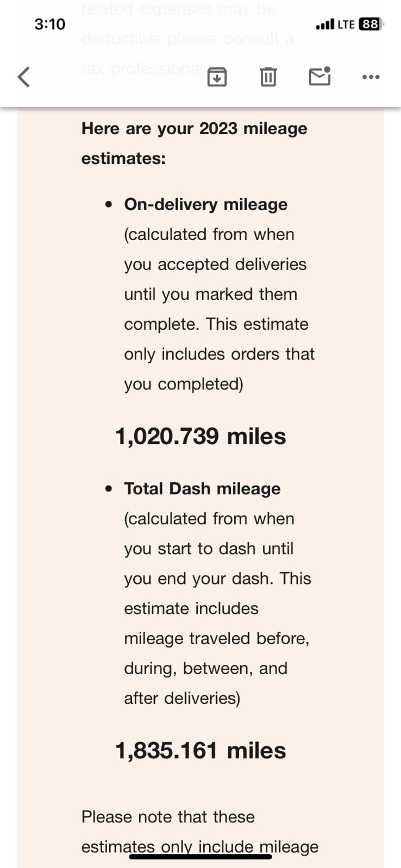401x868 pixels.
Task: Tap the battery level indicator
Action: pyautogui.click(x=371, y=24)
